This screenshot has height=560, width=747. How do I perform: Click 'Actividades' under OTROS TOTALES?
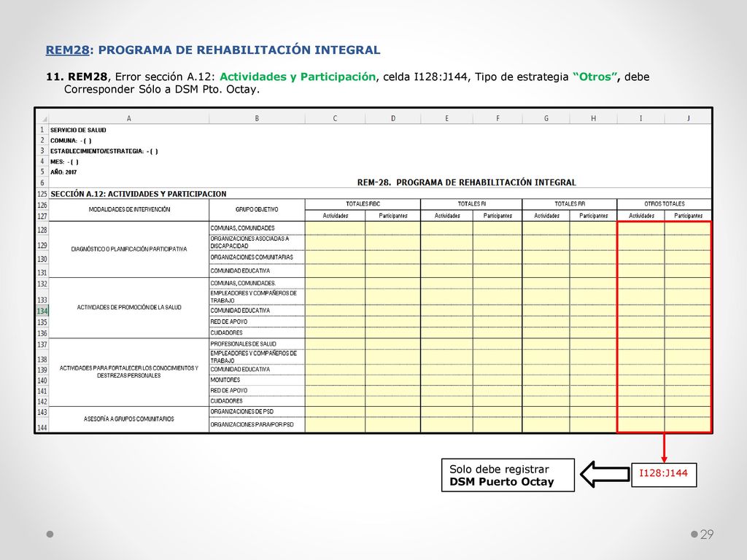(641, 216)
